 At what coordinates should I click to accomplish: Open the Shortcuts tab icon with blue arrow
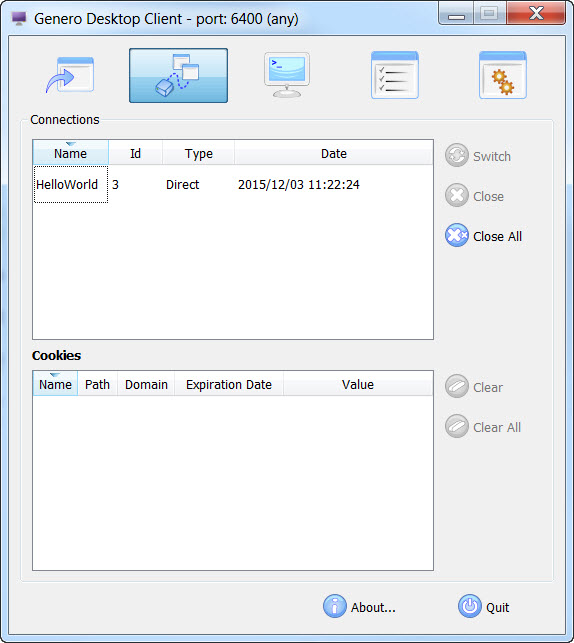click(71, 75)
